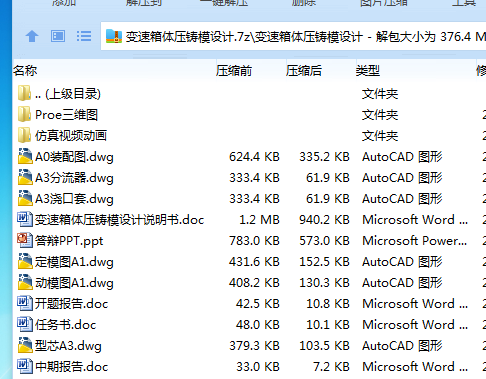Click the Word icon of 任务书.doc
The width and height of the screenshot is (486, 379).
coord(25,324)
